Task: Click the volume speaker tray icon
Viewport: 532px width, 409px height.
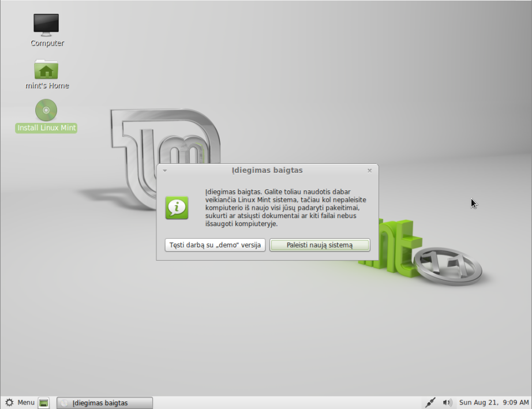Action: click(x=447, y=403)
